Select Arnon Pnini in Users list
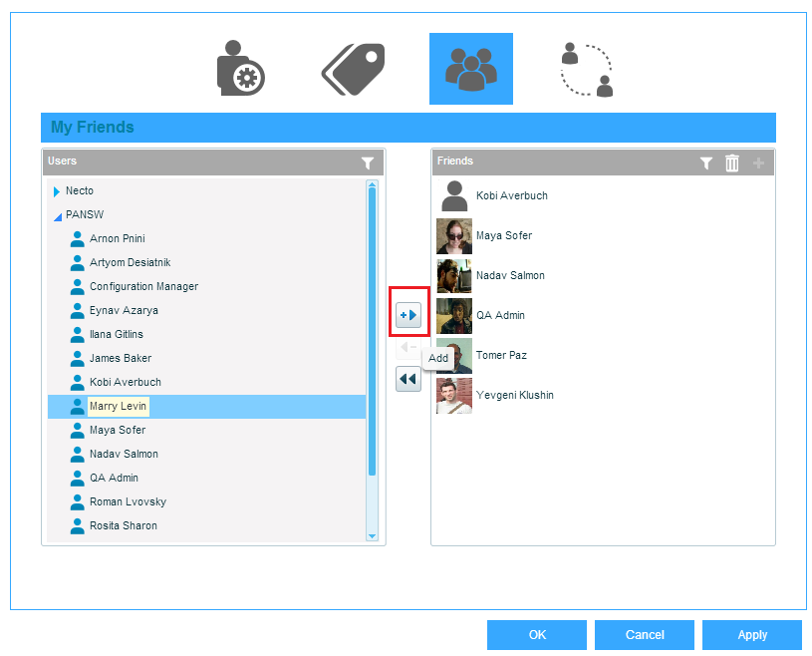This screenshot has height=656, width=812. point(118,238)
